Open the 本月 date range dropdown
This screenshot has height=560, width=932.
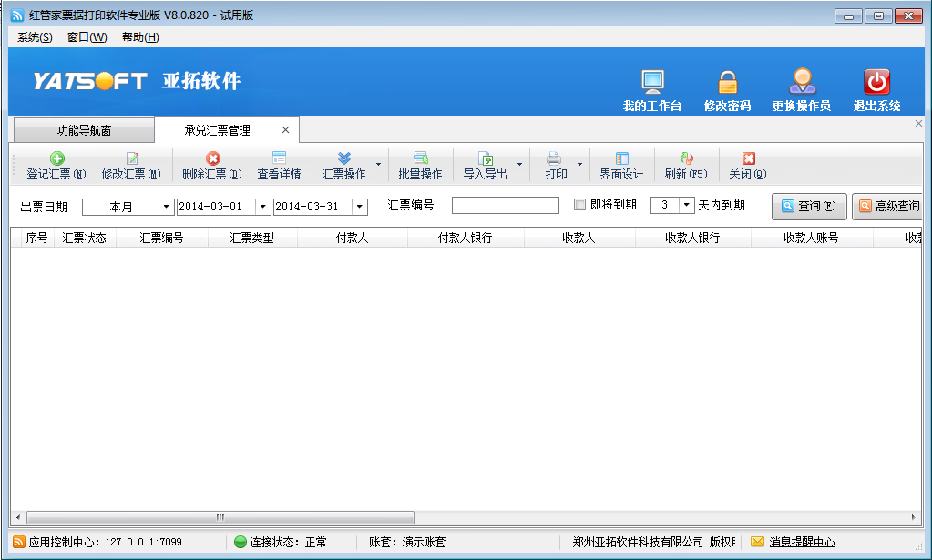click(165, 206)
